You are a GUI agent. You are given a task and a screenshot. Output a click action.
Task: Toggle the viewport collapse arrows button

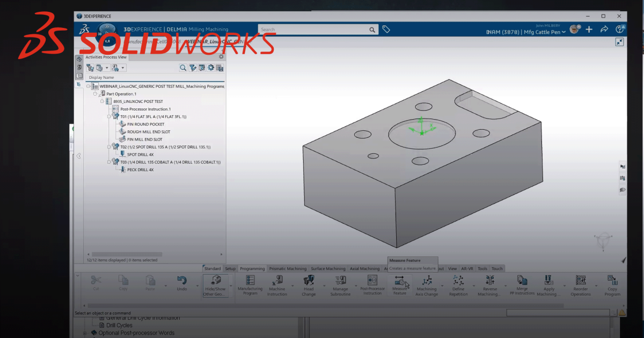[x=619, y=42]
